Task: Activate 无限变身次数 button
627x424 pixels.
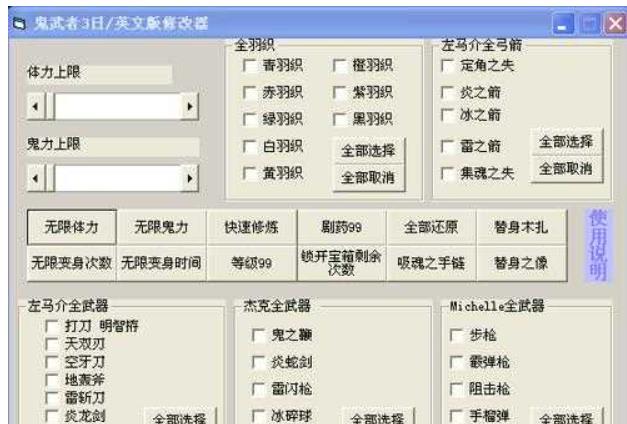Action: pos(72,263)
